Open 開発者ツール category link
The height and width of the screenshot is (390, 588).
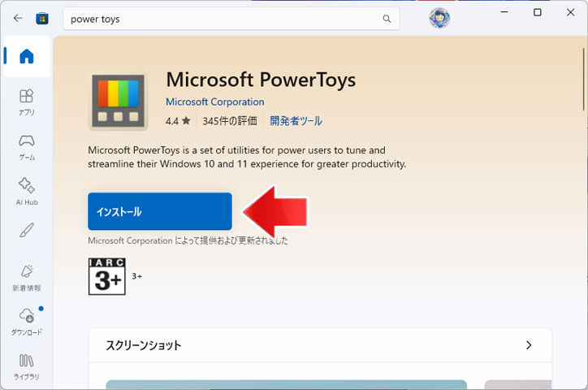coord(296,121)
